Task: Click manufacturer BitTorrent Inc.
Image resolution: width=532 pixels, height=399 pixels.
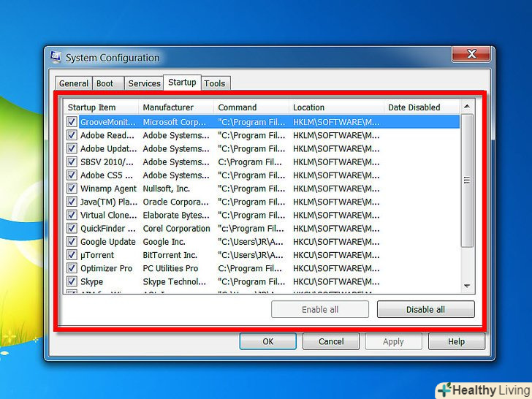Action: [x=170, y=255]
